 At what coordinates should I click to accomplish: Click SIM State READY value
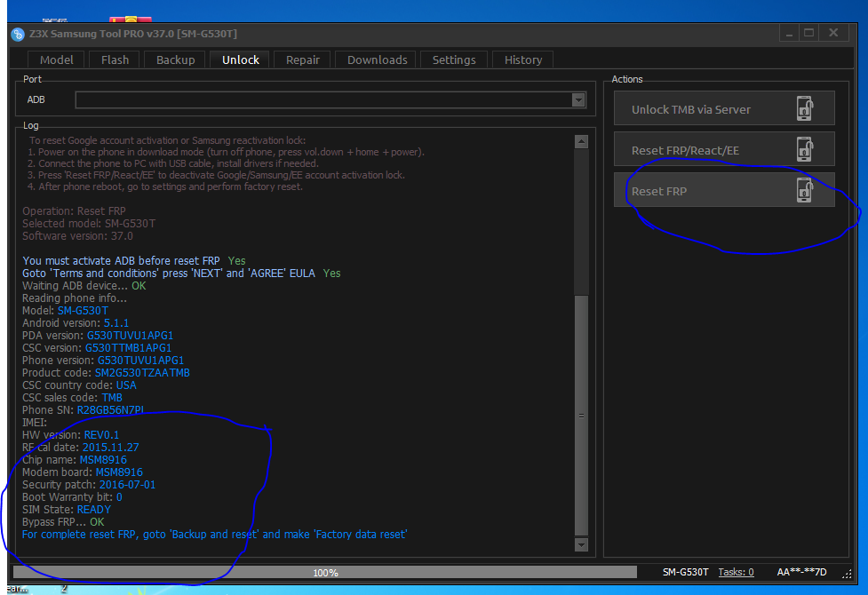[93, 510]
